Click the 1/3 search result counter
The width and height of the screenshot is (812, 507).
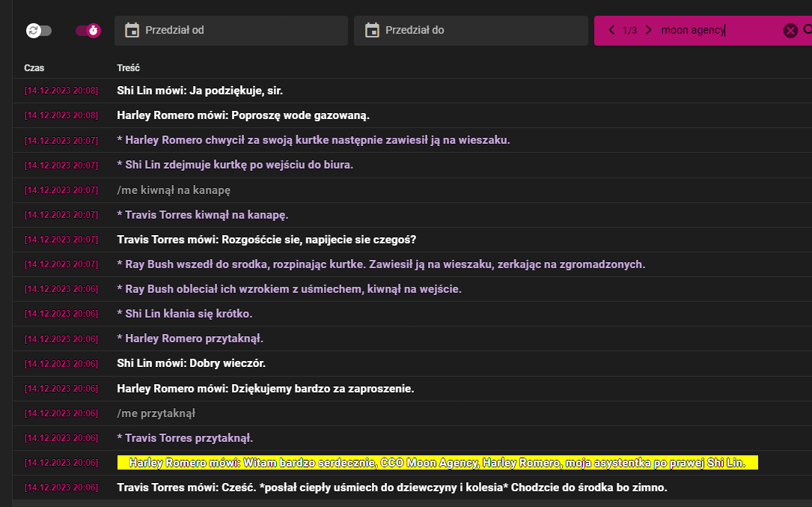629,31
